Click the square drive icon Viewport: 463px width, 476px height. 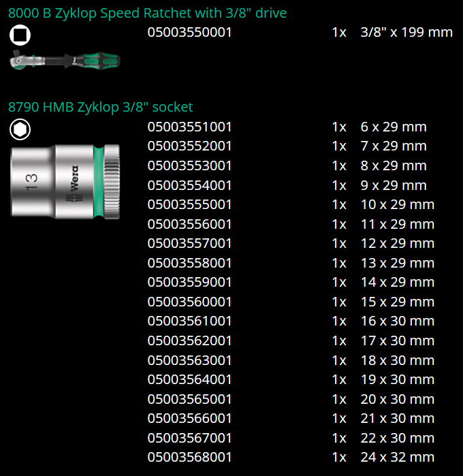coord(21,35)
